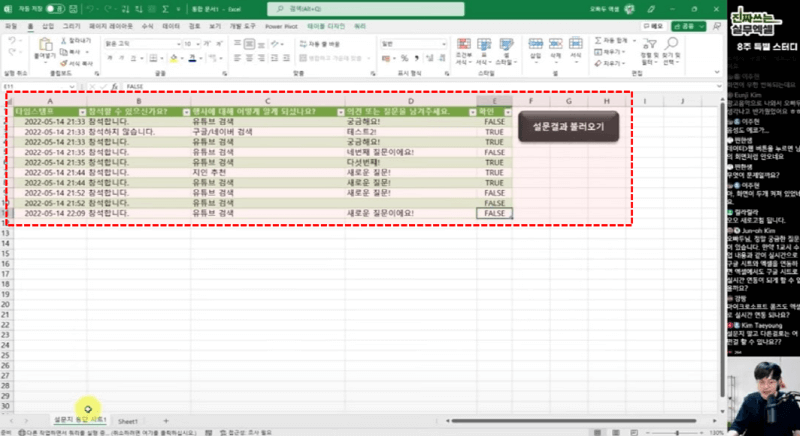Open Conditional Formatting (조건부 서식)
The width and height of the screenshot is (800, 436).
coord(464,51)
